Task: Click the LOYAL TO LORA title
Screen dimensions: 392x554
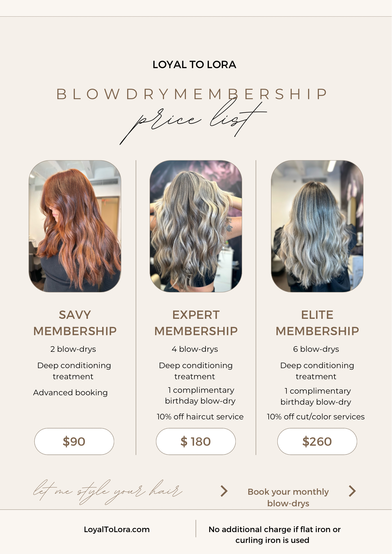Action: pos(194,65)
